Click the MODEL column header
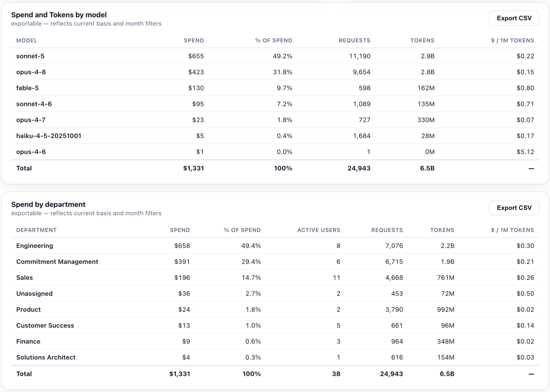550x392 pixels. pyautogui.click(x=27, y=40)
